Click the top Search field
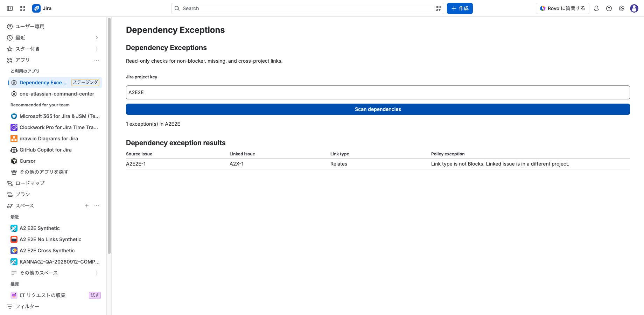644x315 pixels. coord(307,8)
